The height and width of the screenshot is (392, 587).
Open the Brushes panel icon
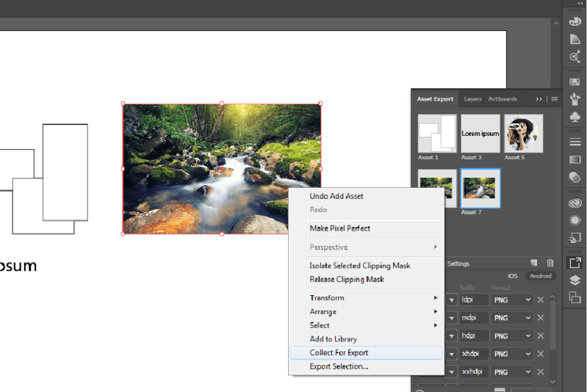[x=575, y=99]
